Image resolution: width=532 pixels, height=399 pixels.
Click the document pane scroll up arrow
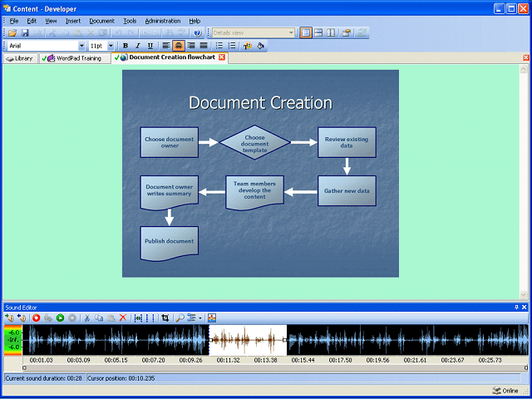[523, 69]
